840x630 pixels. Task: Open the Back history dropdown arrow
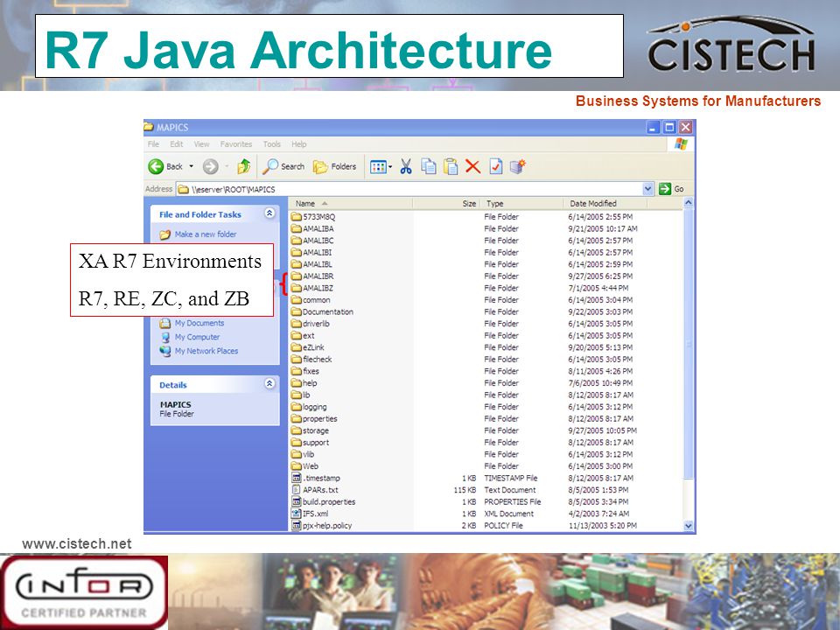[192, 166]
